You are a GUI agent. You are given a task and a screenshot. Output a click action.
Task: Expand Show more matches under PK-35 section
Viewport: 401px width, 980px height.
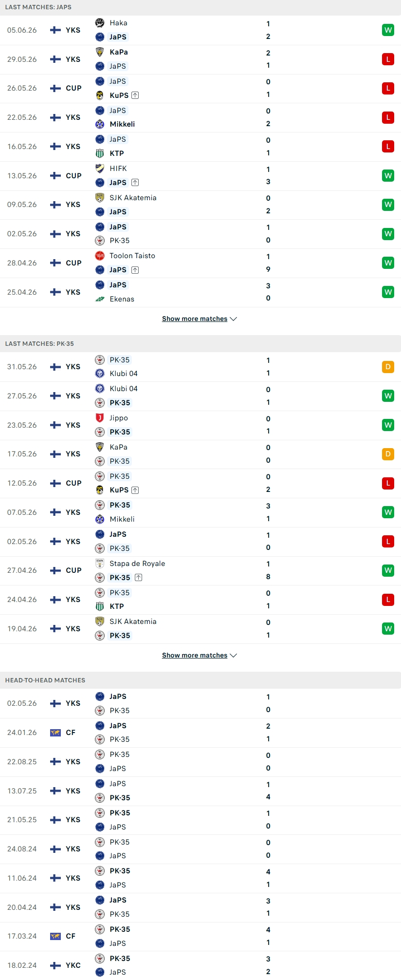click(x=200, y=655)
